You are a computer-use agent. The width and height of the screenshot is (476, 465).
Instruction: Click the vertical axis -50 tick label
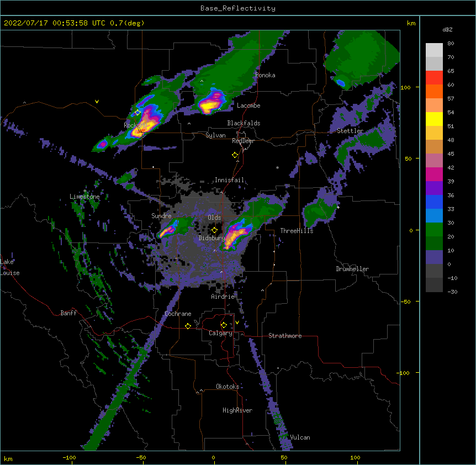[405, 302]
